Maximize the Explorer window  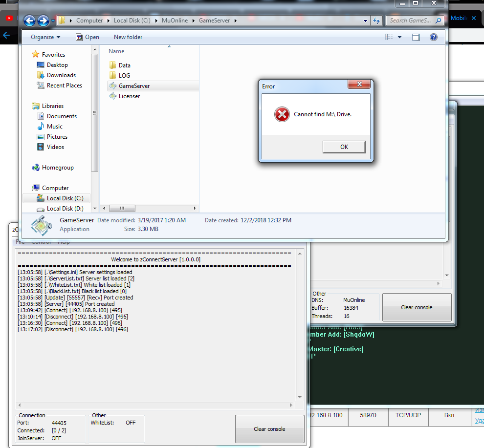coord(416,3)
